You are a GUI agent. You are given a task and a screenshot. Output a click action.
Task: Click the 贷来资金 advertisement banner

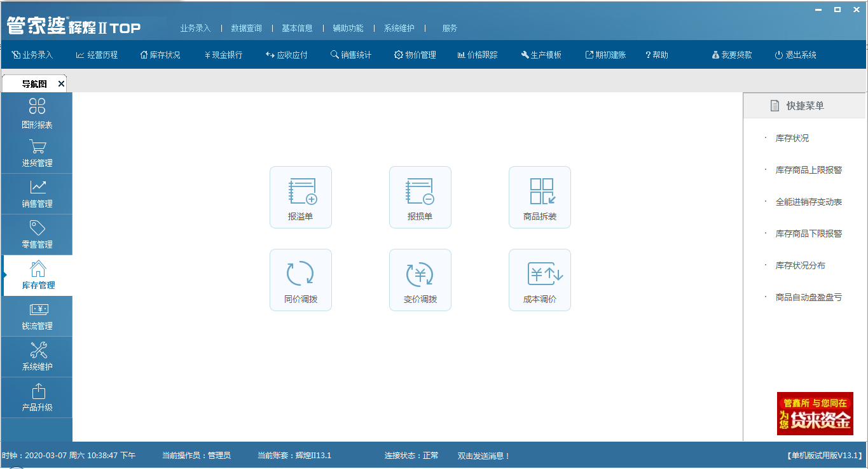[x=815, y=414]
